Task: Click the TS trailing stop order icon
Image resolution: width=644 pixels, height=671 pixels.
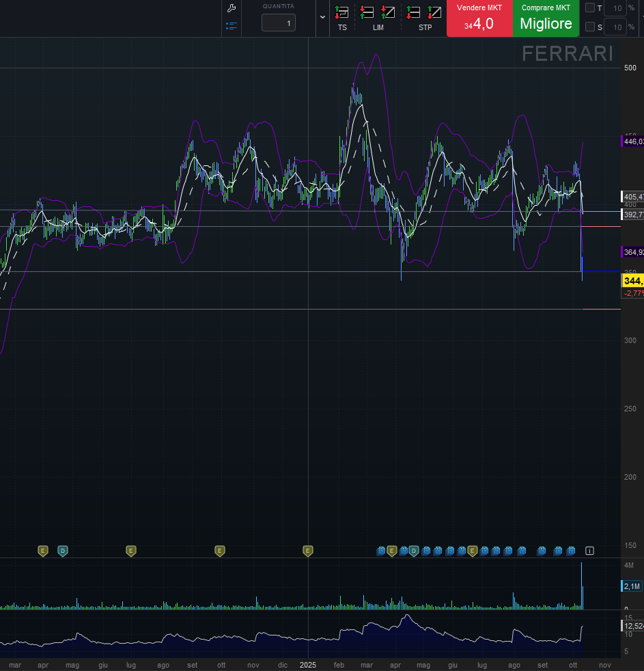Action: tap(341, 12)
